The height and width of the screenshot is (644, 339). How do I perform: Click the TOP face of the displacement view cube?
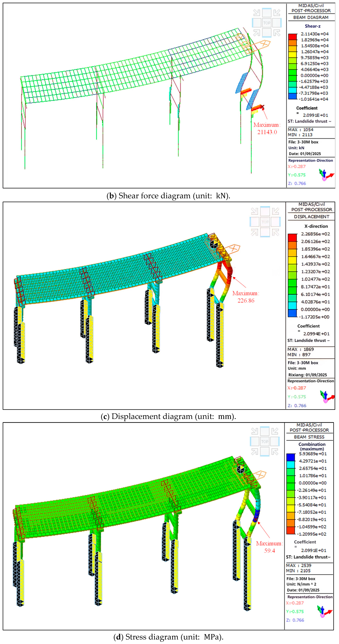(x=265, y=222)
